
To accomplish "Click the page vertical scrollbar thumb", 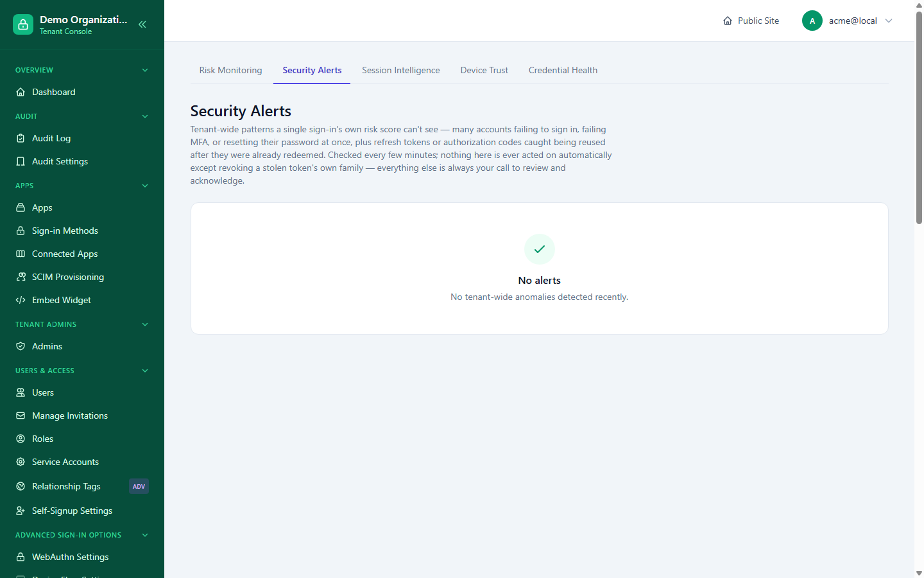I will [x=919, y=118].
